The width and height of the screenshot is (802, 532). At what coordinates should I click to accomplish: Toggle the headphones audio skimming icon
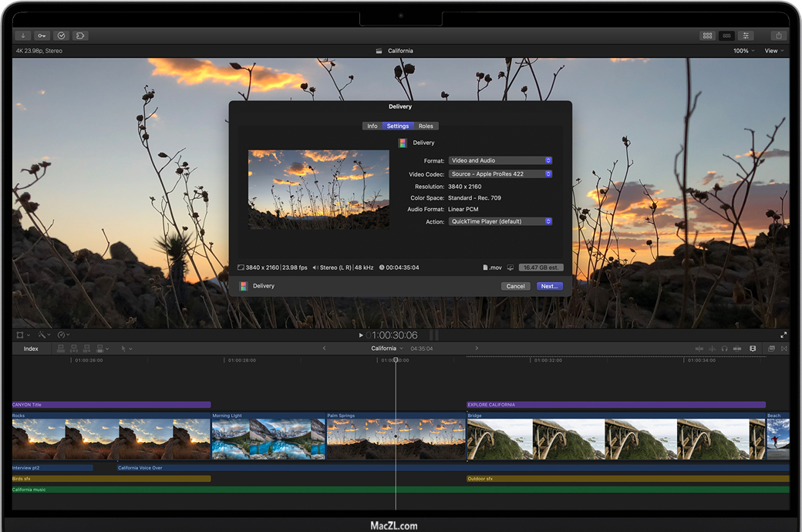click(724, 348)
